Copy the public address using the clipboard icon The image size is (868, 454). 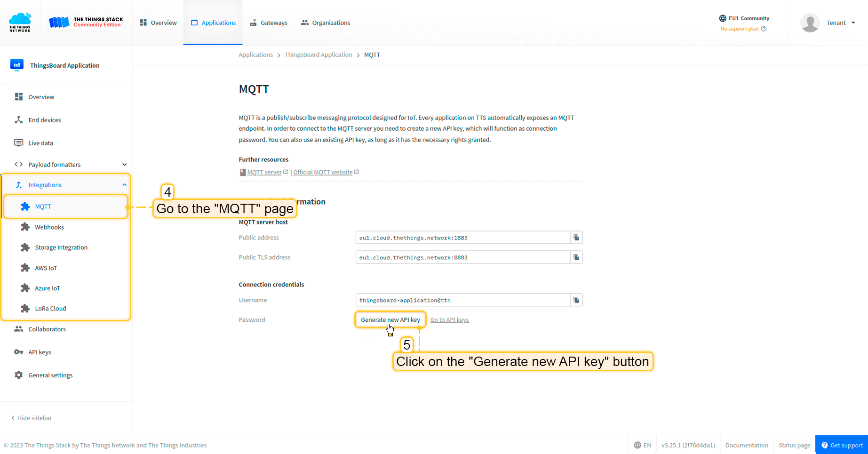576,237
